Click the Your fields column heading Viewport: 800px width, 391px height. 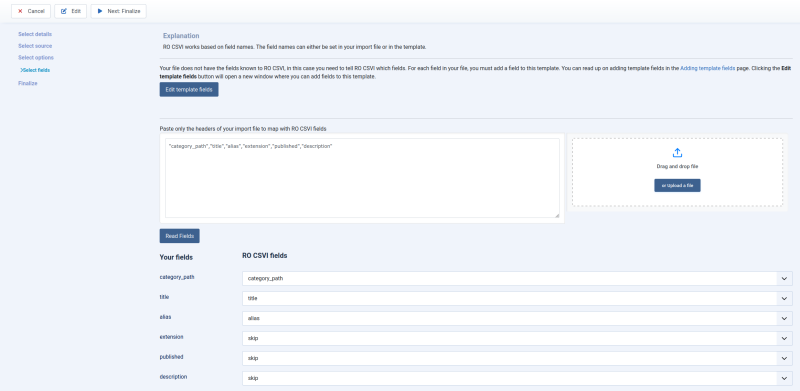pyautogui.click(x=176, y=257)
